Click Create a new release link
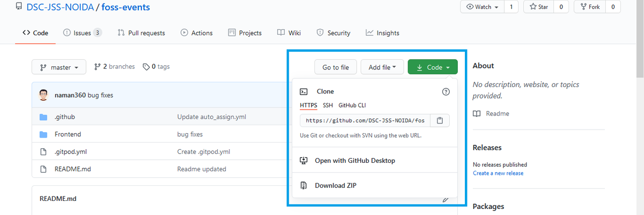 498,173
